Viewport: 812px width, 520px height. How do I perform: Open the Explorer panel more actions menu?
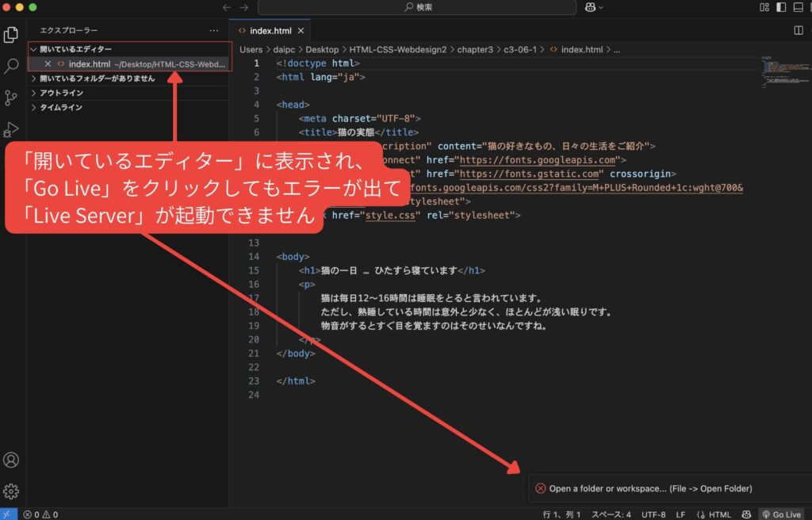[213, 30]
